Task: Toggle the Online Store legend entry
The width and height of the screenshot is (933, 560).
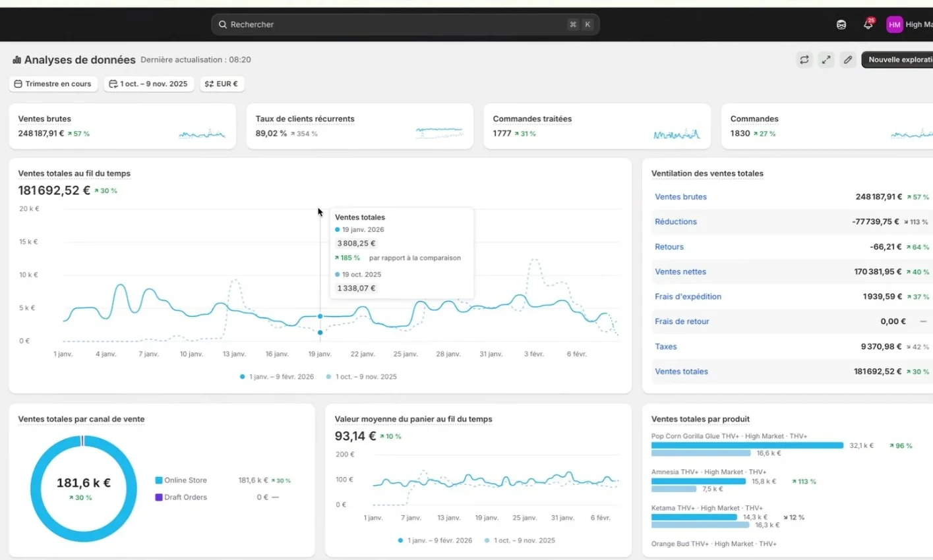Action: 181,480
